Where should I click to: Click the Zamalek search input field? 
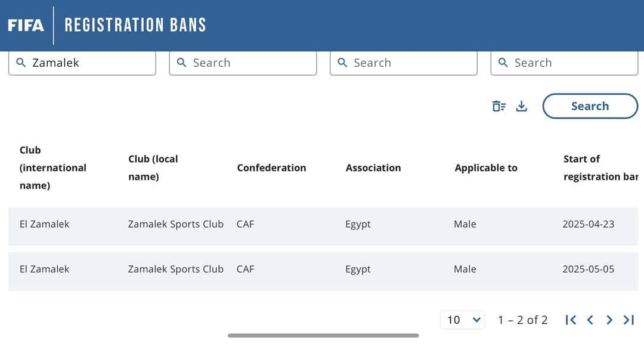pos(89,63)
